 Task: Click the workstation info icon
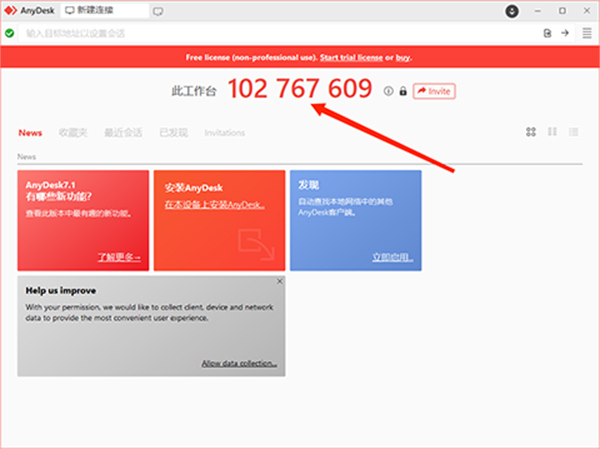(x=388, y=91)
